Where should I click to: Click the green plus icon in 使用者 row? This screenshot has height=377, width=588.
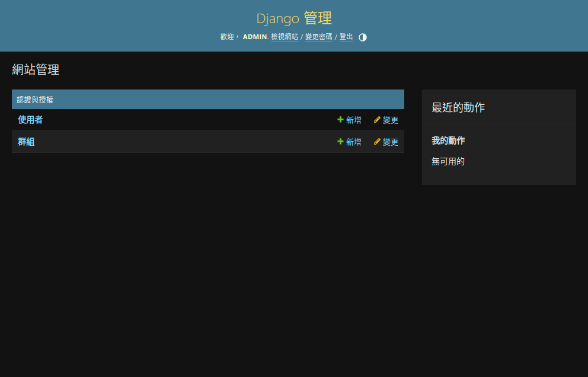tap(340, 120)
